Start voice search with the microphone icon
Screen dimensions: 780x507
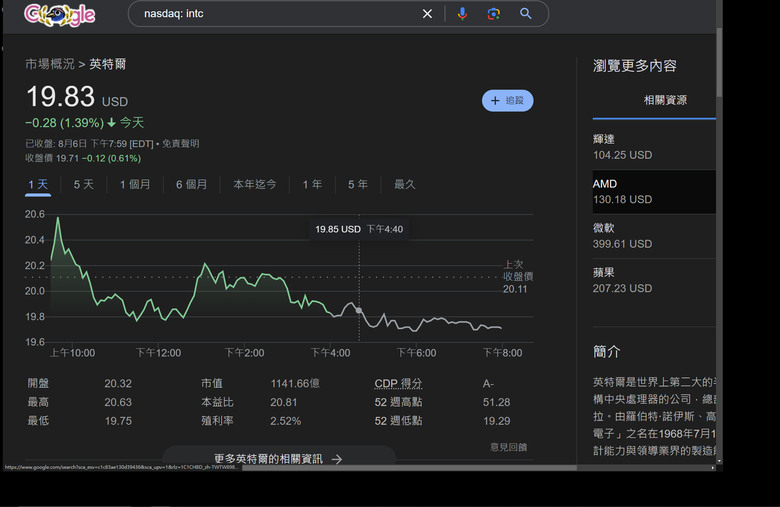coord(463,14)
